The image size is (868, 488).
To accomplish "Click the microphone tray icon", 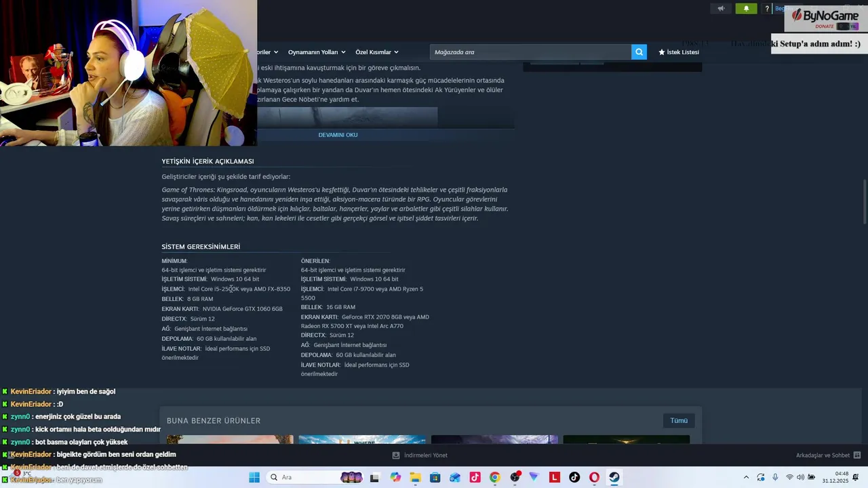I will [775, 477].
